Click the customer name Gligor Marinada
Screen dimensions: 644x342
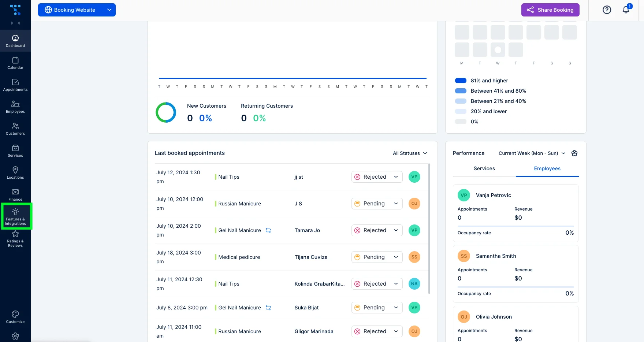tap(314, 331)
